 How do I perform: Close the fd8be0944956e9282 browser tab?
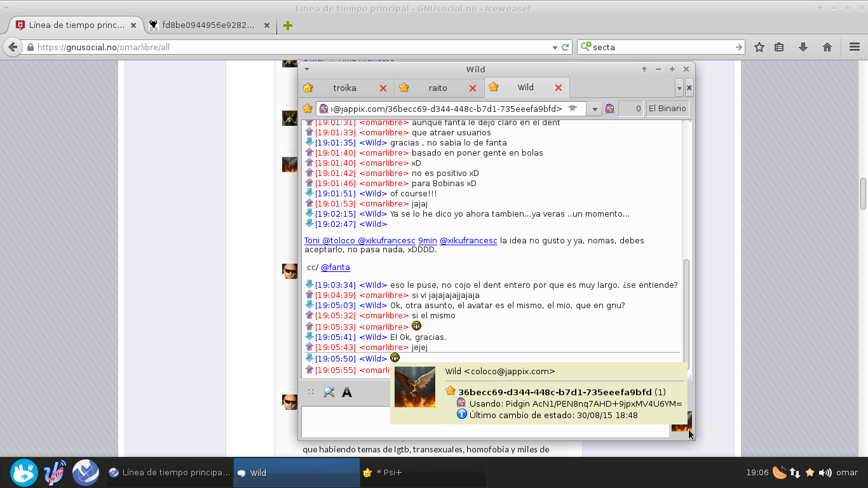[x=267, y=25]
